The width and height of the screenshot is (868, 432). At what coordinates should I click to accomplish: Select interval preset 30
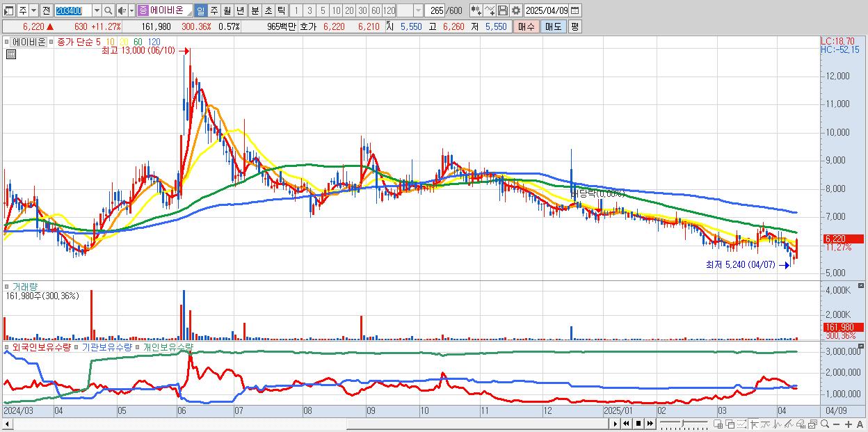[x=362, y=10]
